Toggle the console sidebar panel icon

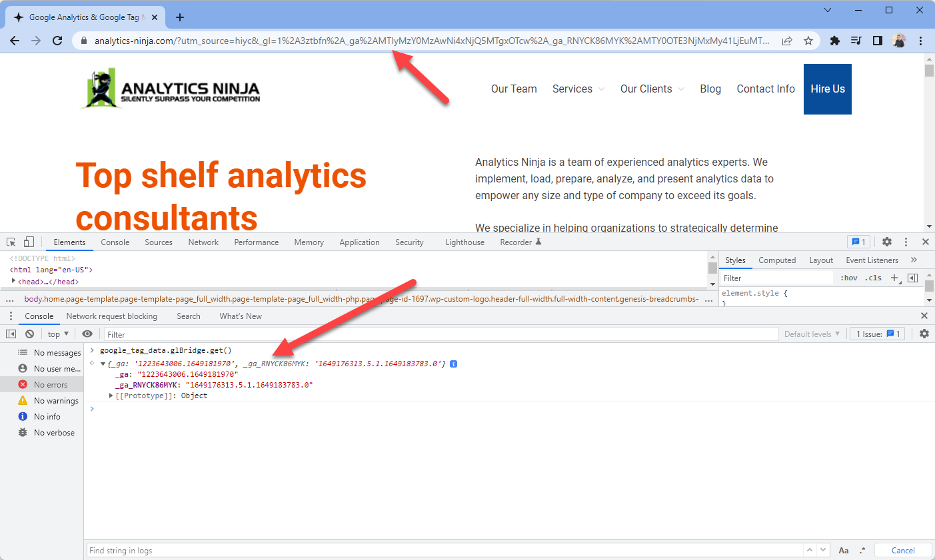coord(11,334)
